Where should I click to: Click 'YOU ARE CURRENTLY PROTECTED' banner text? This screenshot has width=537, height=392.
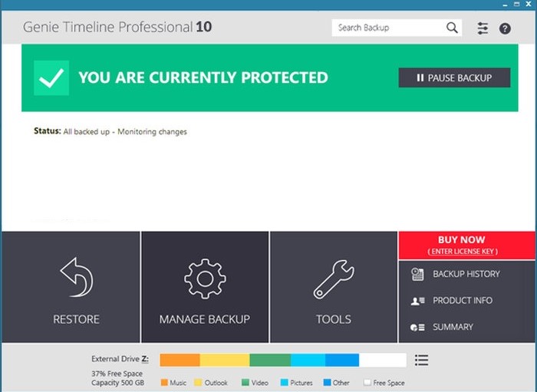[x=203, y=77]
